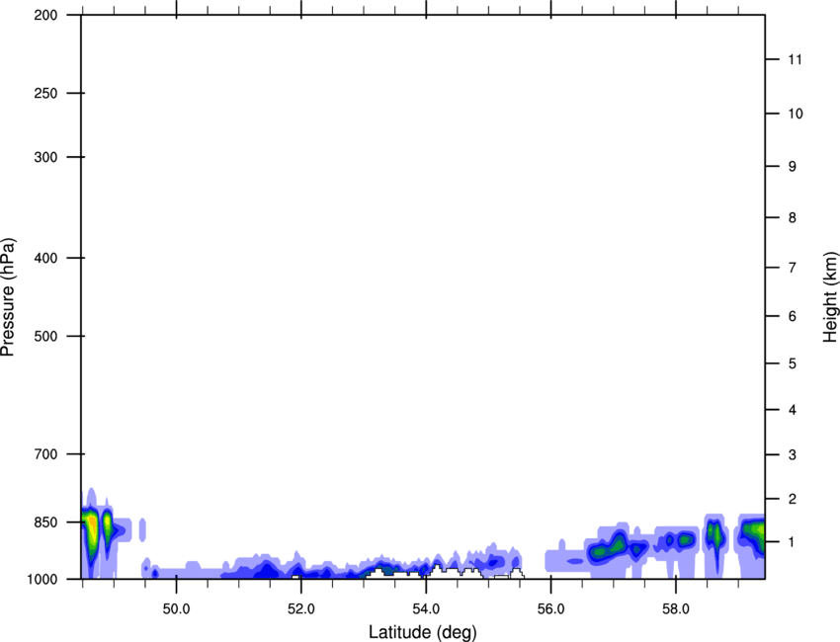Click the 200 pressure tick label
This screenshot has width=840, height=642.
coord(45,16)
